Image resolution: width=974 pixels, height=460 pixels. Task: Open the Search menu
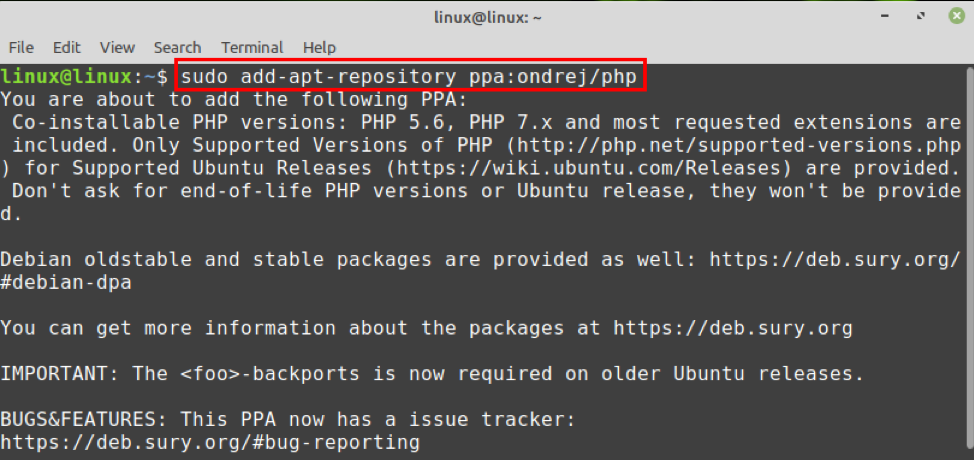[x=177, y=47]
